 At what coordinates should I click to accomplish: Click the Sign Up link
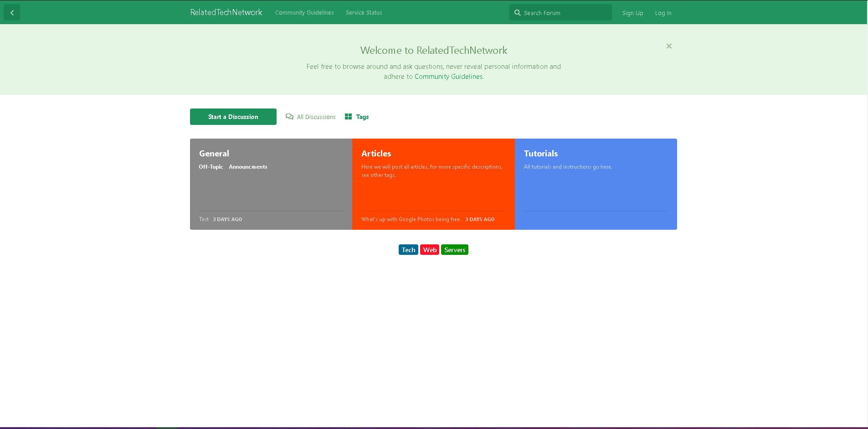(632, 13)
